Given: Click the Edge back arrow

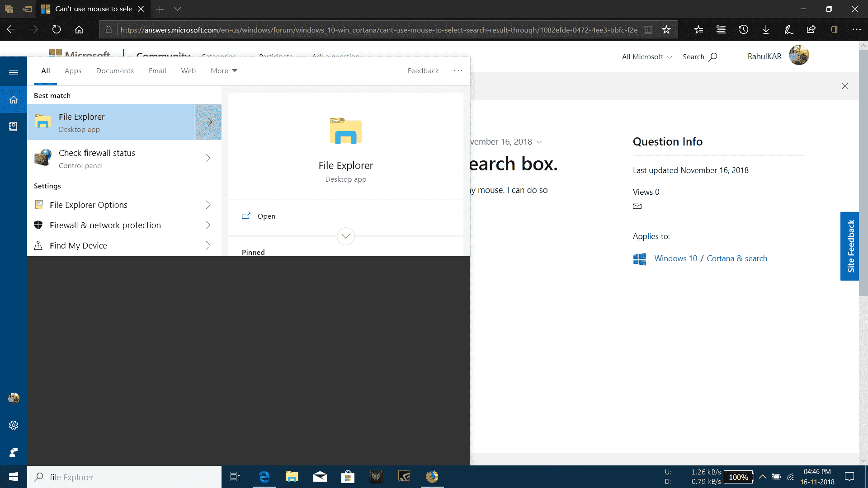Looking at the screenshot, I should pyautogui.click(x=11, y=29).
